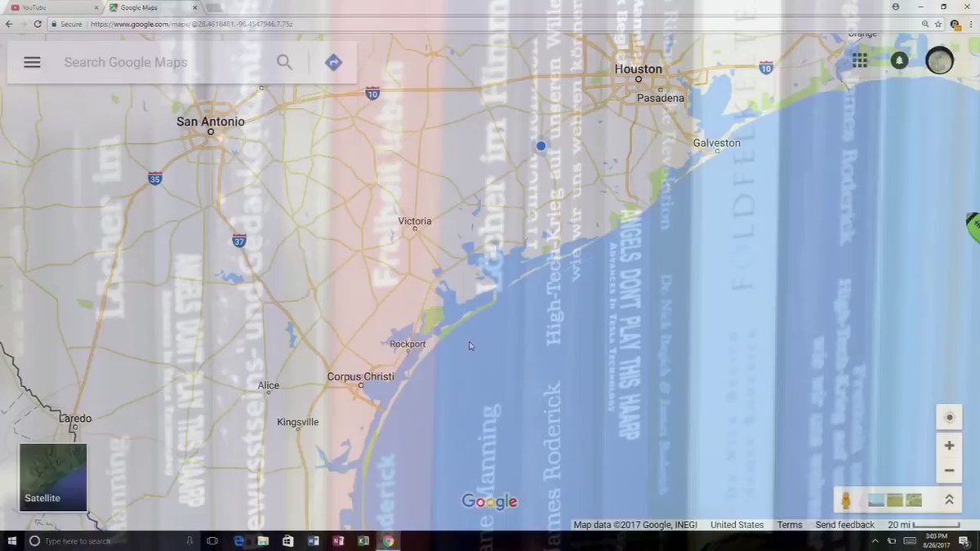Click the Pasadena label on map
980x551 pixels.
(661, 98)
